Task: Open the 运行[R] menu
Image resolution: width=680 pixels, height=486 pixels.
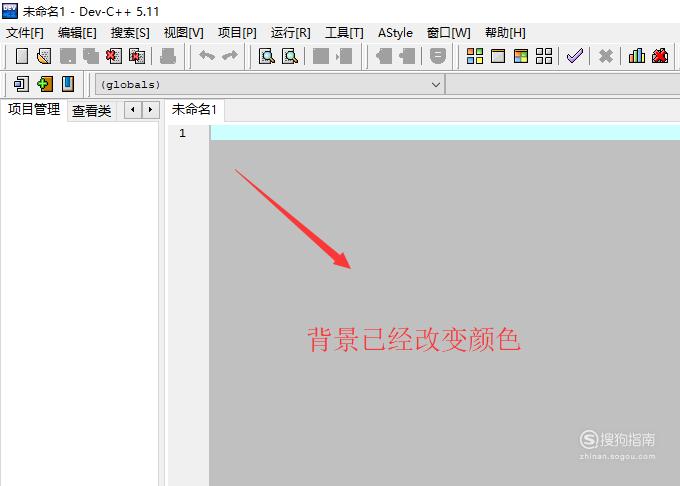Action: point(291,33)
